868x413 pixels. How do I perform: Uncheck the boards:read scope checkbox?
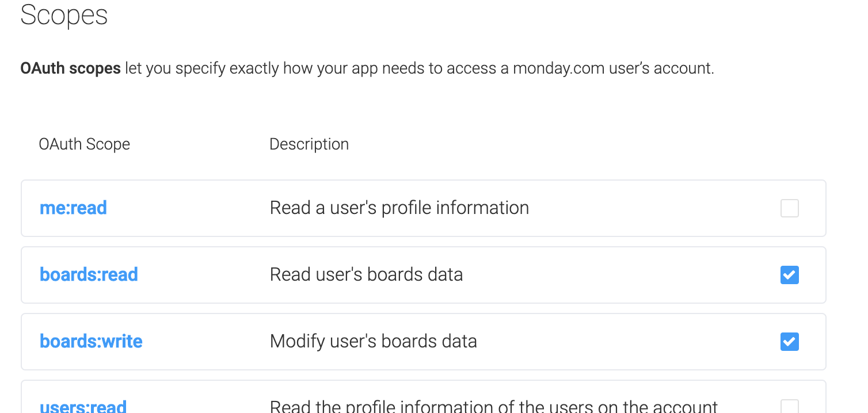789,275
